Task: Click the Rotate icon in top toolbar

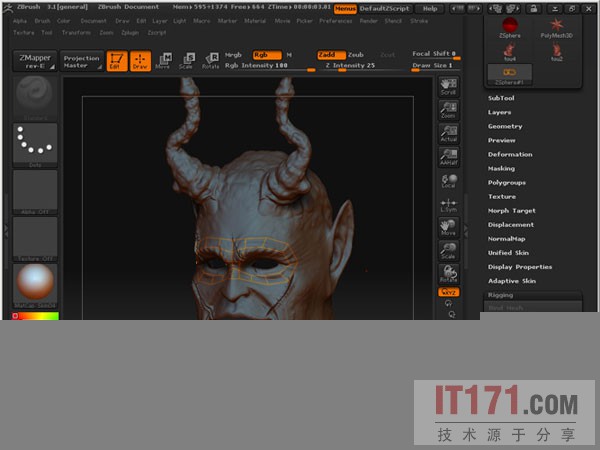Action: coord(210,61)
